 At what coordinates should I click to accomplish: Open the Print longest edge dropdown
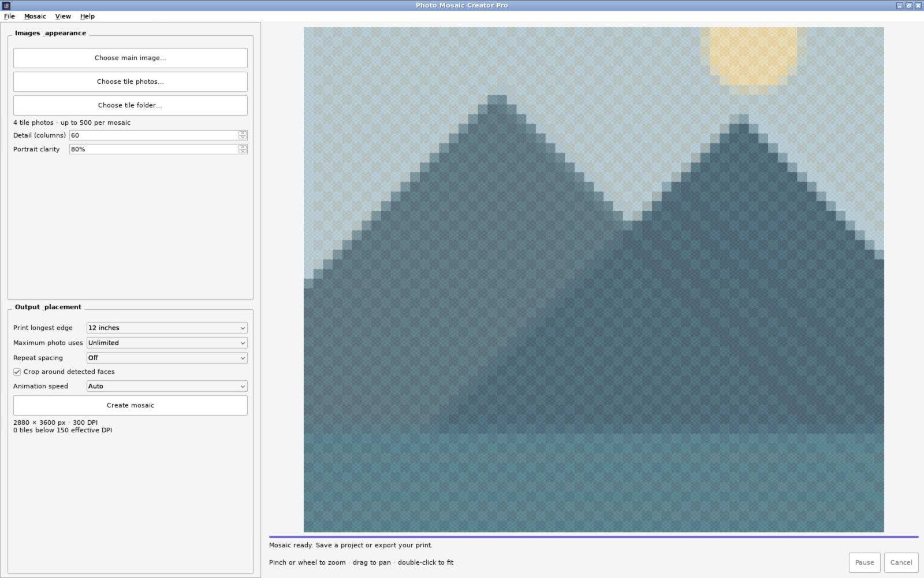pyautogui.click(x=167, y=328)
